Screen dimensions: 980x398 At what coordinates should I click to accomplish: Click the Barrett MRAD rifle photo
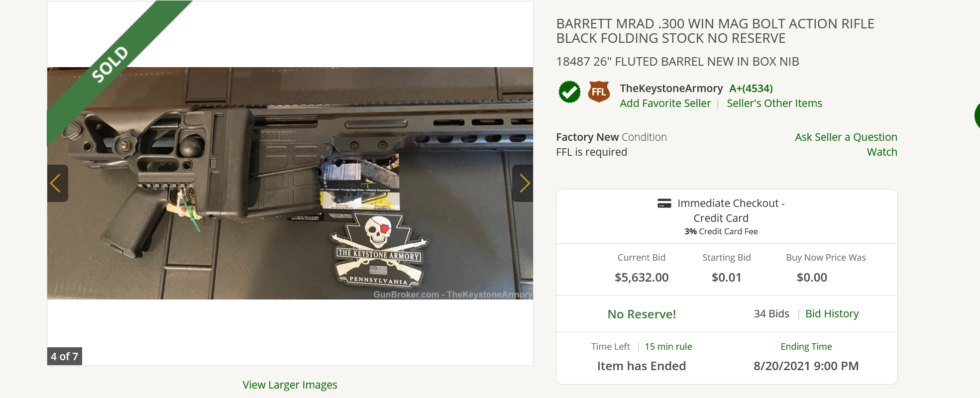tap(290, 183)
